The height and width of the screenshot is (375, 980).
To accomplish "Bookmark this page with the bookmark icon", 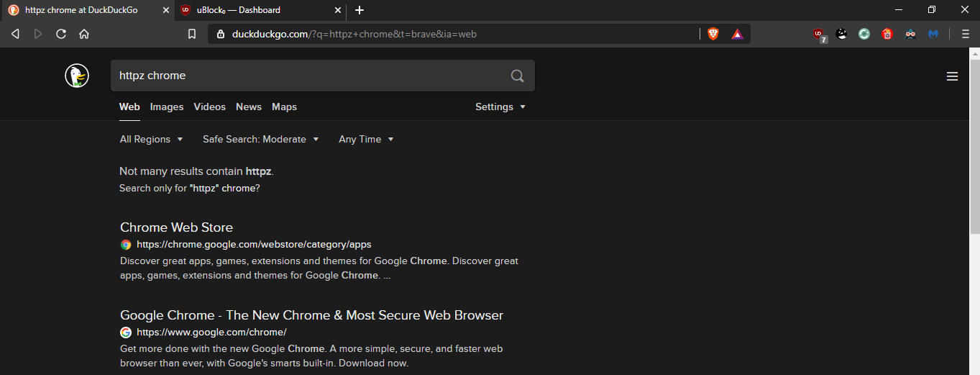I will pyautogui.click(x=192, y=34).
